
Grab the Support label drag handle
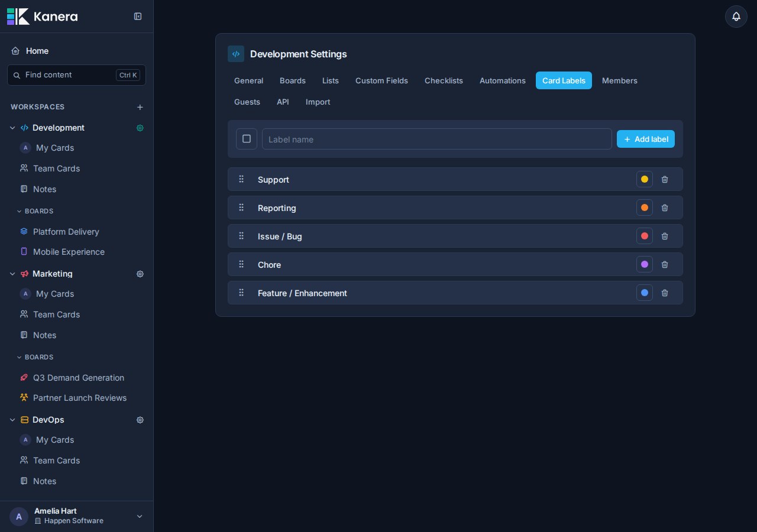click(x=241, y=179)
